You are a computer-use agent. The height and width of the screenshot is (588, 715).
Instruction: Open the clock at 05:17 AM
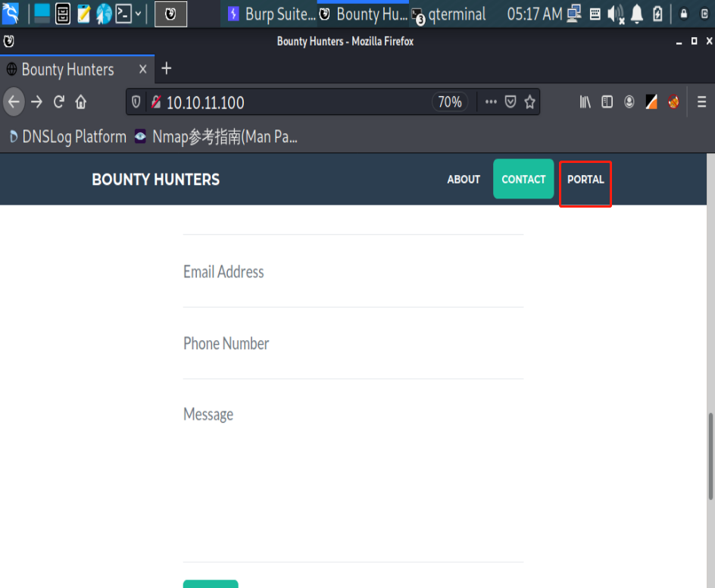[535, 14]
